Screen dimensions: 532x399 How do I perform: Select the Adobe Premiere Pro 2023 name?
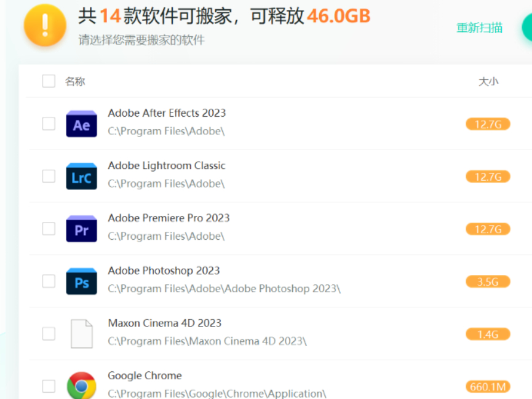point(169,218)
